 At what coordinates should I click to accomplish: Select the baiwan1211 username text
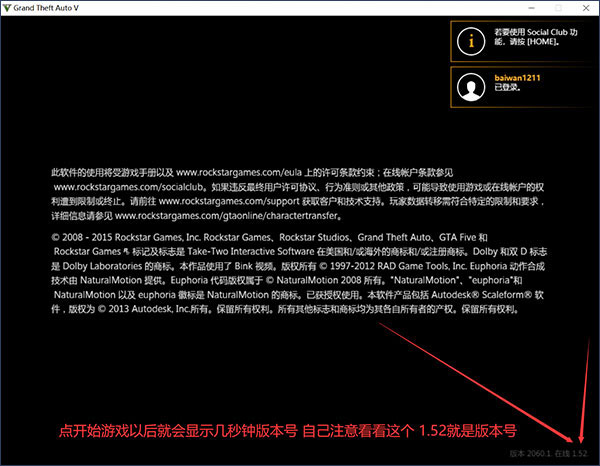click(x=517, y=78)
